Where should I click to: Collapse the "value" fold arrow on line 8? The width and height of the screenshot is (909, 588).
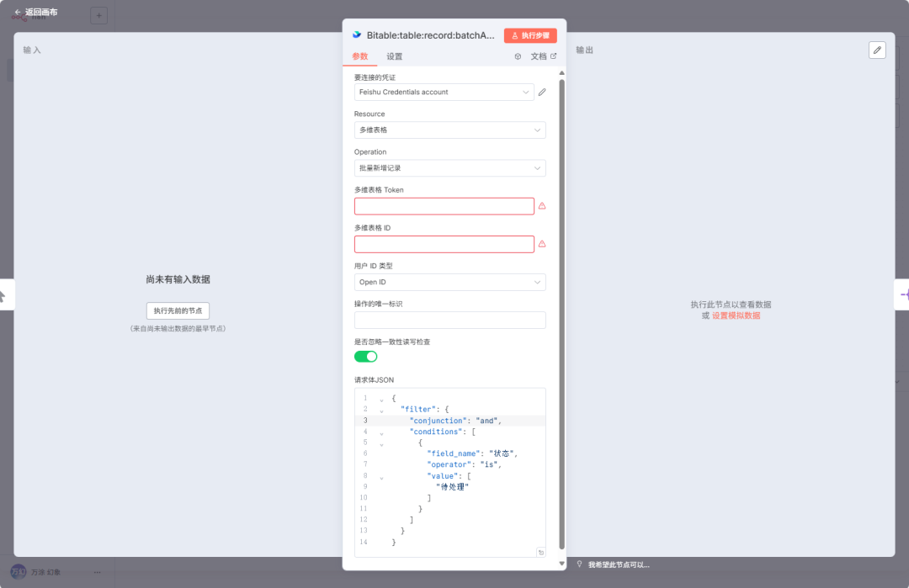coord(381,478)
